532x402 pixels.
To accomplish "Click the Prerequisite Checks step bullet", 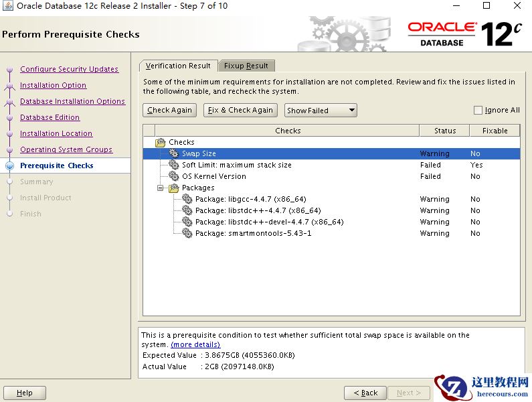I will pos(10,165).
